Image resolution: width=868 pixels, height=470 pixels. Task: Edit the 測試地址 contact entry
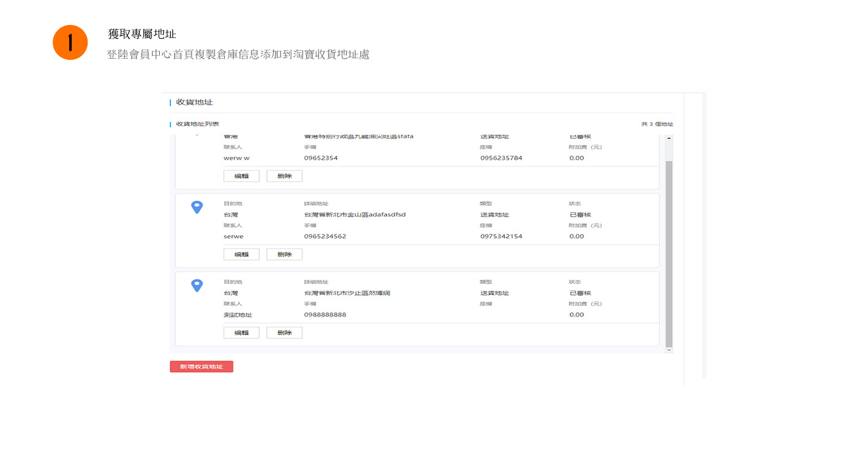(241, 332)
